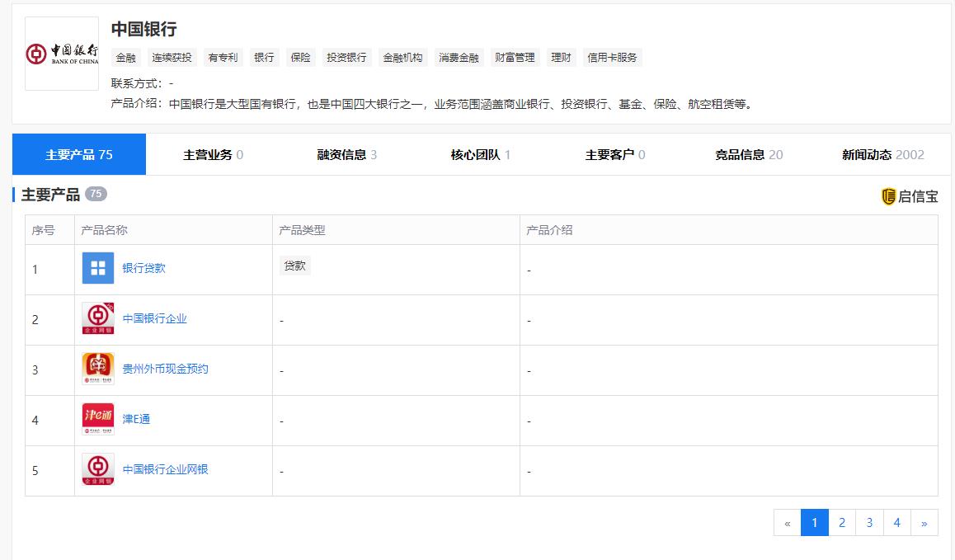Click the 75 count badge beside 主要产品 heading
The width and height of the screenshot is (955, 560).
pyautogui.click(x=96, y=194)
